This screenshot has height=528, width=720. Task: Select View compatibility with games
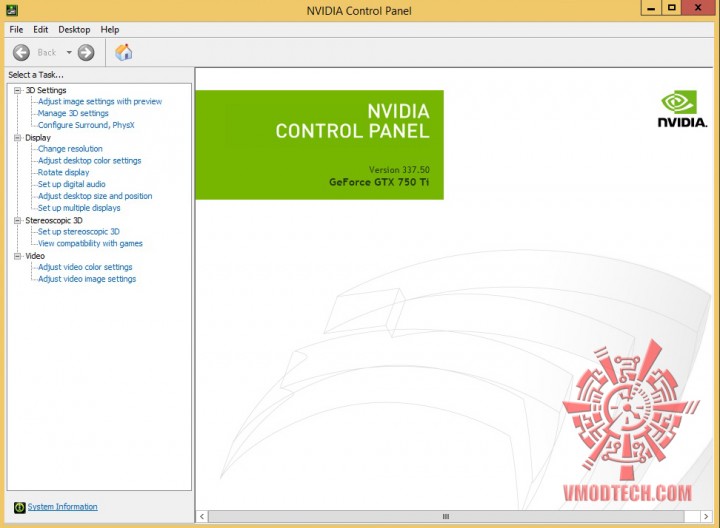(90, 243)
